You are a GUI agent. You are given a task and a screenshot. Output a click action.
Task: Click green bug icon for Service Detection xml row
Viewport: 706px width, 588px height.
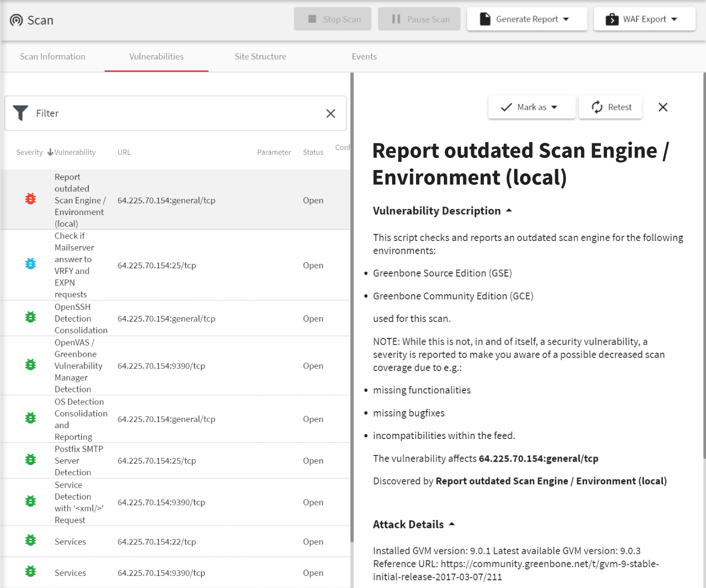31,501
